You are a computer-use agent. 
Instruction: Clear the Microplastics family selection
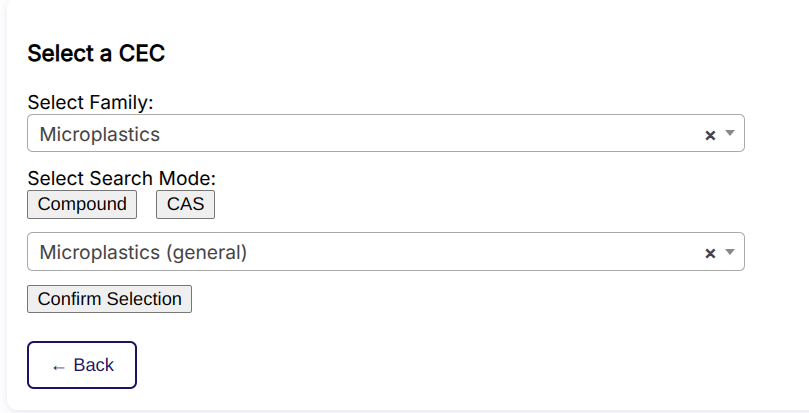coord(710,135)
